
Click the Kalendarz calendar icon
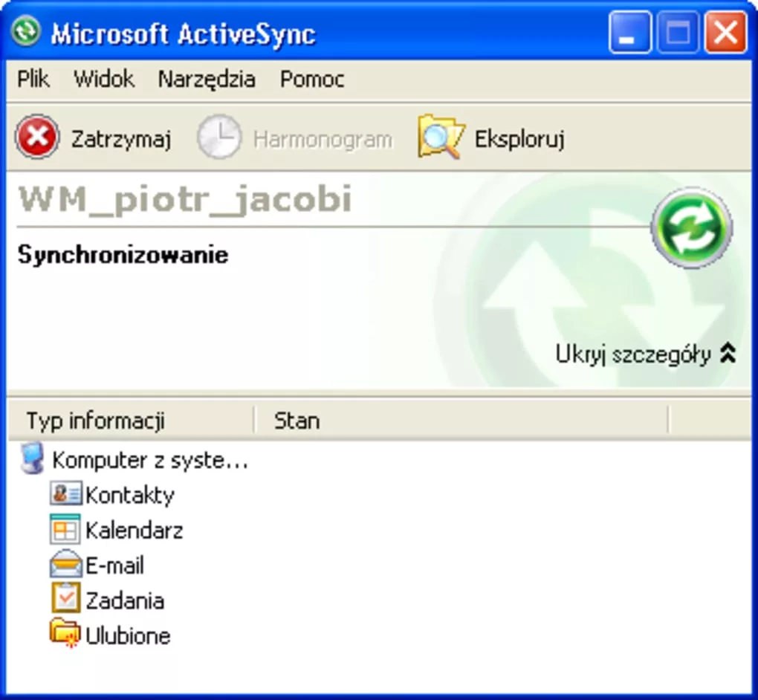65,529
